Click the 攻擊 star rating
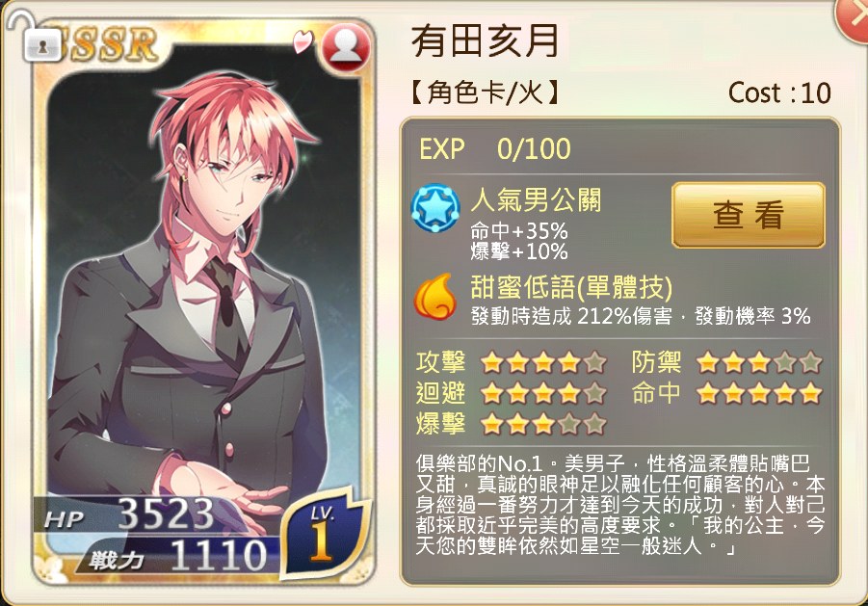868x606 pixels. point(543,363)
